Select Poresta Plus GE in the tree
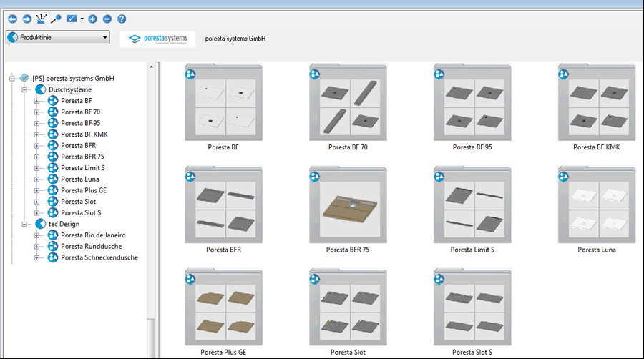The height and width of the screenshot is (359, 644). (84, 190)
